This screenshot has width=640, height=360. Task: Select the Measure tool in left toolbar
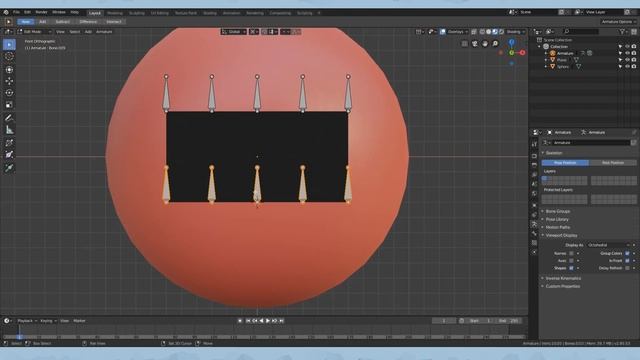click(9, 130)
